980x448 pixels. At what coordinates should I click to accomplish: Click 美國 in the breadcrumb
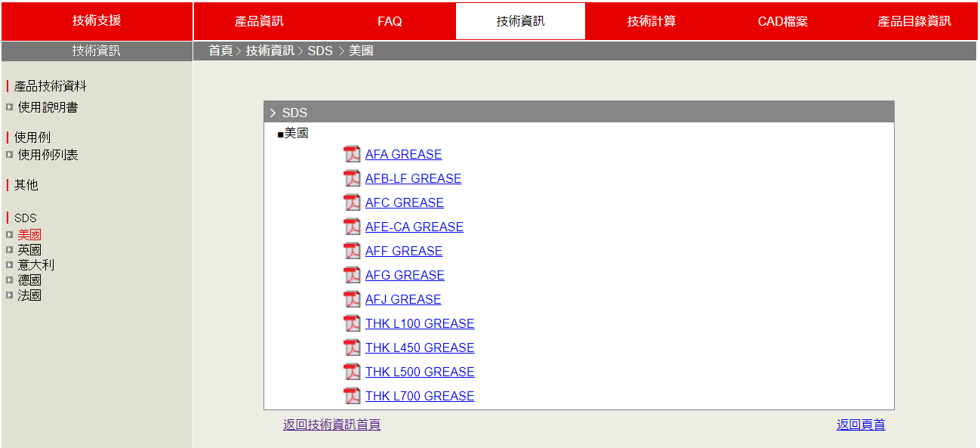pos(361,51)
